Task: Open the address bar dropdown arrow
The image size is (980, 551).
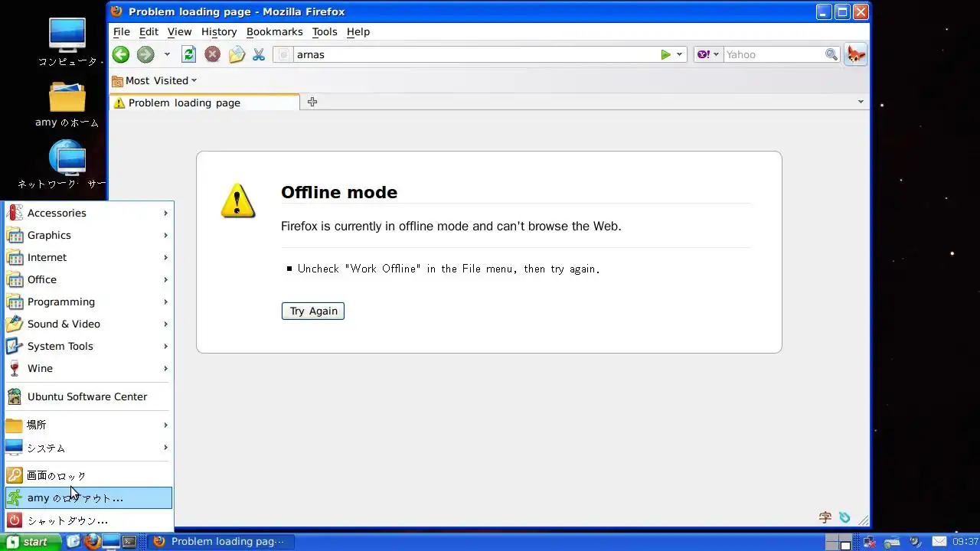Action: (679, 54)
